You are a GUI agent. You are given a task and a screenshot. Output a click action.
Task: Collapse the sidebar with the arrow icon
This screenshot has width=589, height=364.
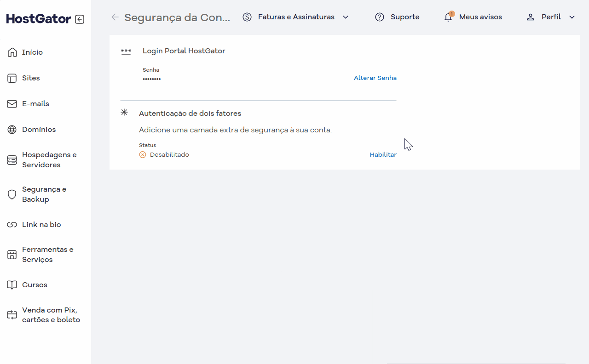point(80,19)
